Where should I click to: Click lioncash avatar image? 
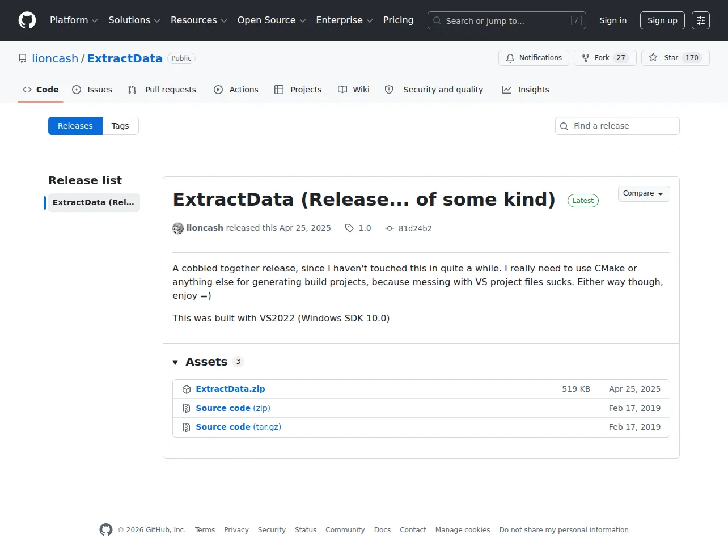[178, 228]
